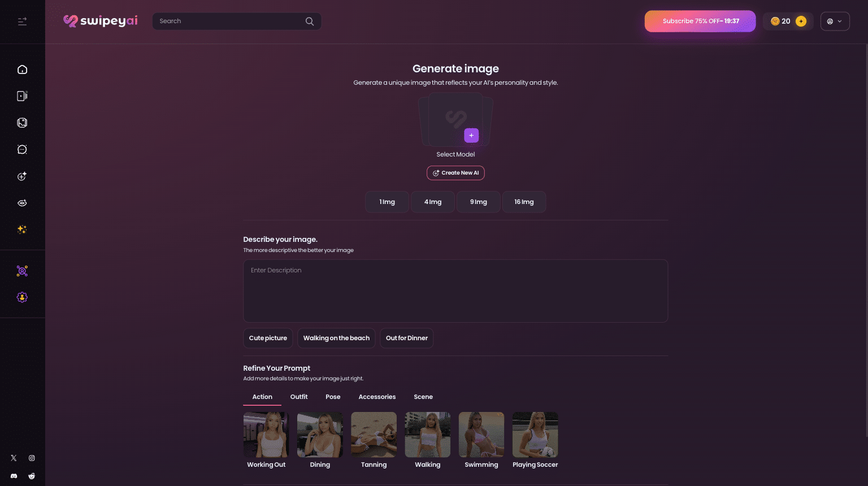Viewport: 868px width, 486px height.
Task: Select the Dining action thumbnail
Action: [x=320, y=435]
